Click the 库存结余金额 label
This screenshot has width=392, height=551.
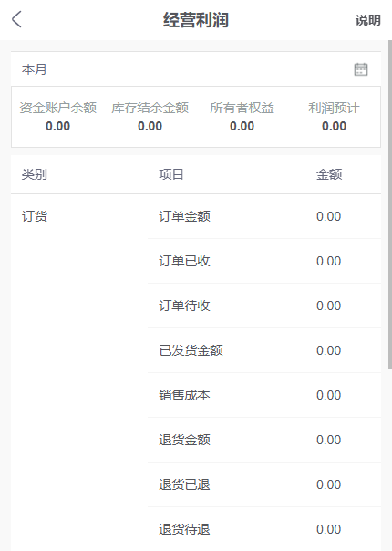pos(150,108)
